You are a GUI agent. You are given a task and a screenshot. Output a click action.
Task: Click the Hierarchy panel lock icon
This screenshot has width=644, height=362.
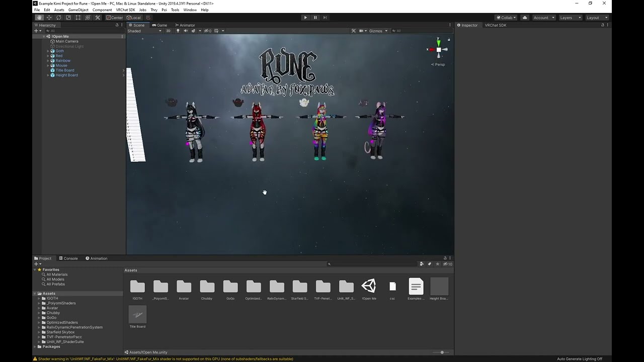coord(117,25)
